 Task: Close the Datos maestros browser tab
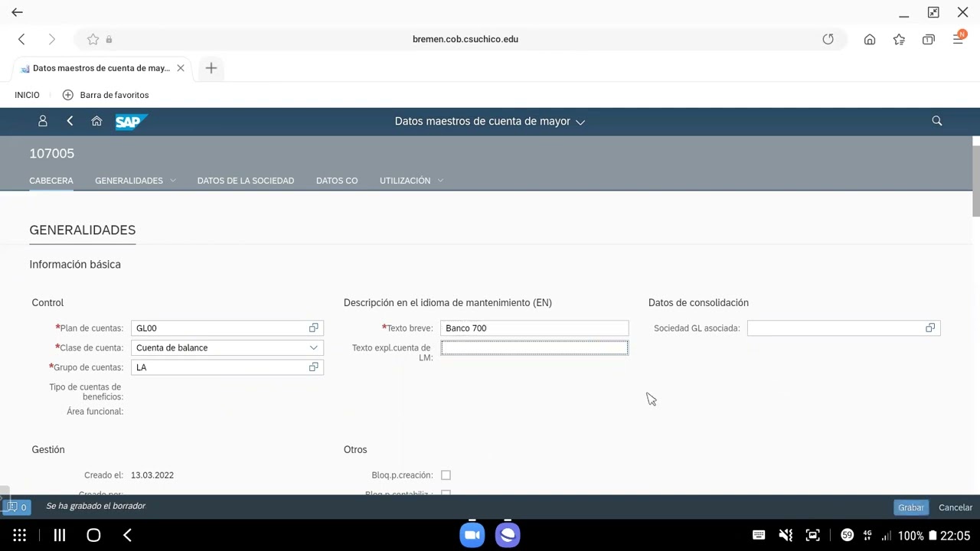[x=181, y=68]
